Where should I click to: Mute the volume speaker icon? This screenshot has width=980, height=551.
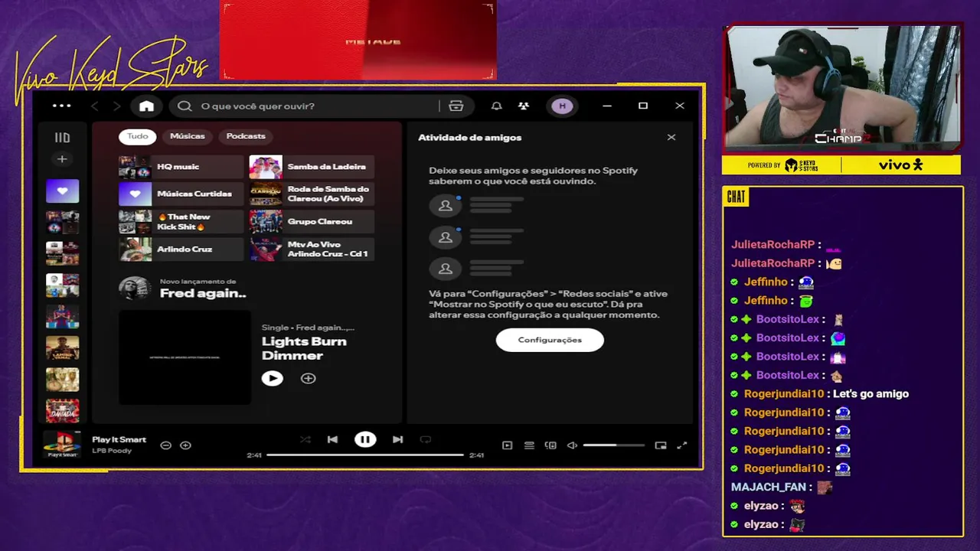(572, 445)
